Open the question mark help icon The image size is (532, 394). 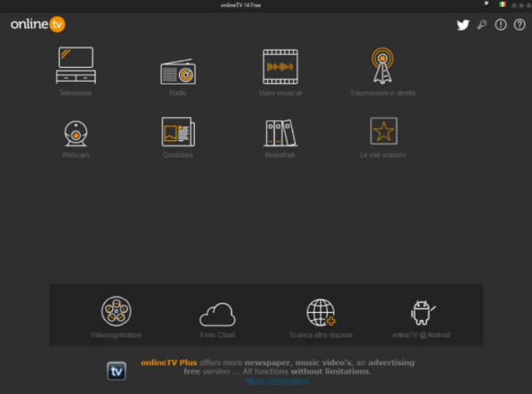(520, 24)
